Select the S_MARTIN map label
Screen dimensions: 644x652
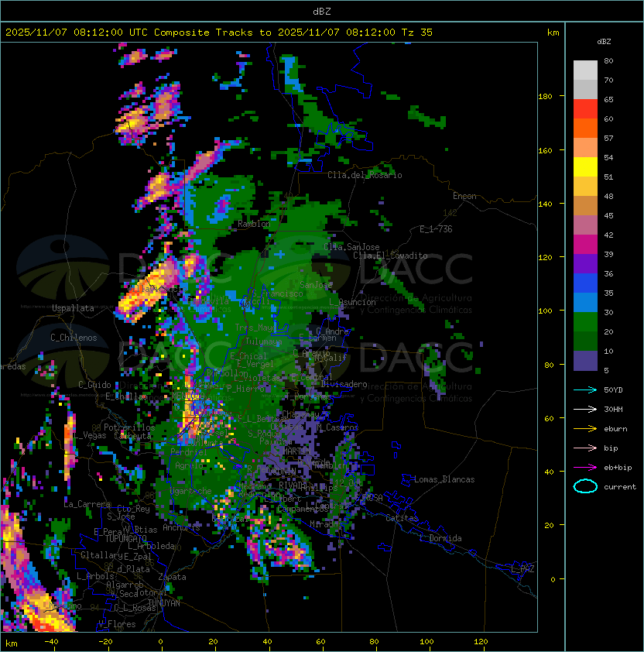[x=292, y=451]
